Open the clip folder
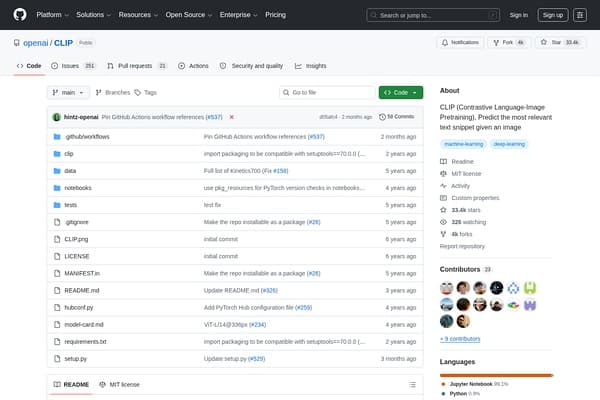 point(69,154)
